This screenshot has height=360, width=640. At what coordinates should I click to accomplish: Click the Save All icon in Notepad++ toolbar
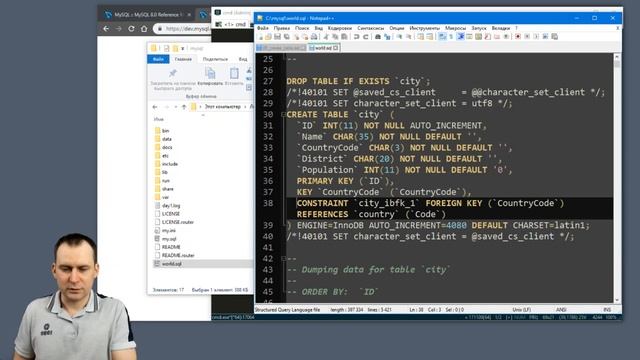[x=287, y=37]
